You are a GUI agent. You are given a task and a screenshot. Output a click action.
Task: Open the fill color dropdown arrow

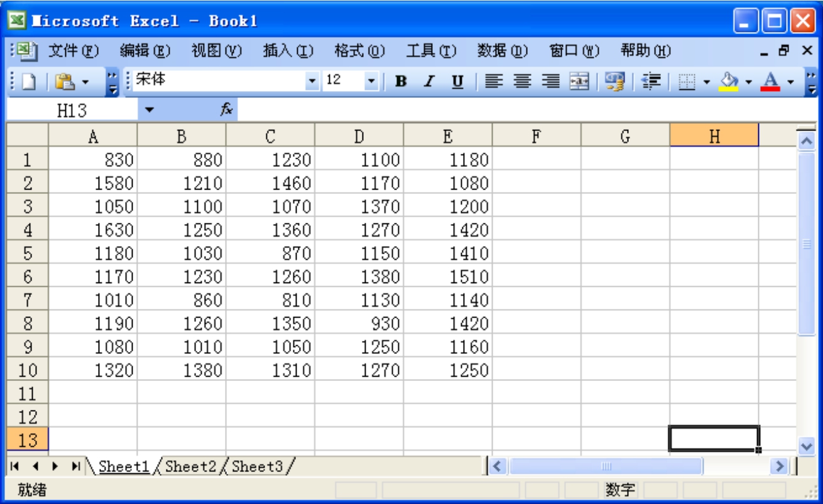[748, 82]
